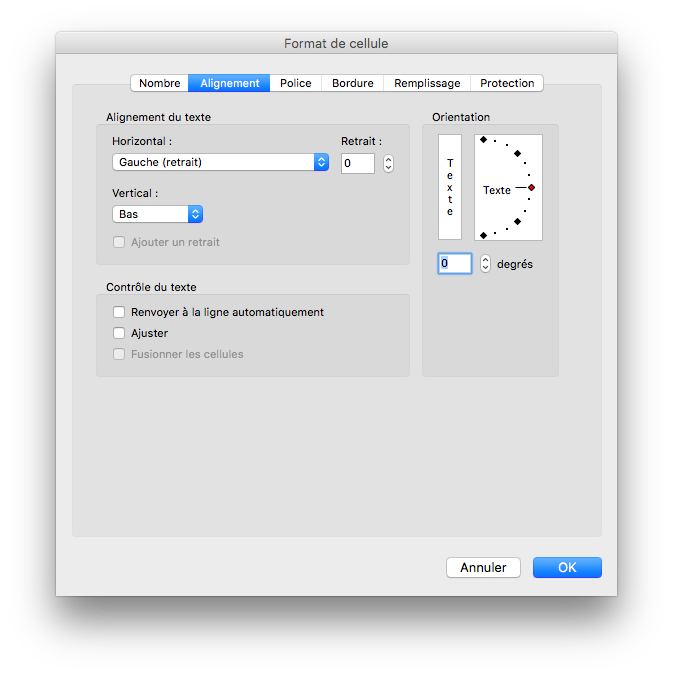Viewport: 673px width, 676px height.
Task: Click the degrés stepper arrows
Action: 485,263
